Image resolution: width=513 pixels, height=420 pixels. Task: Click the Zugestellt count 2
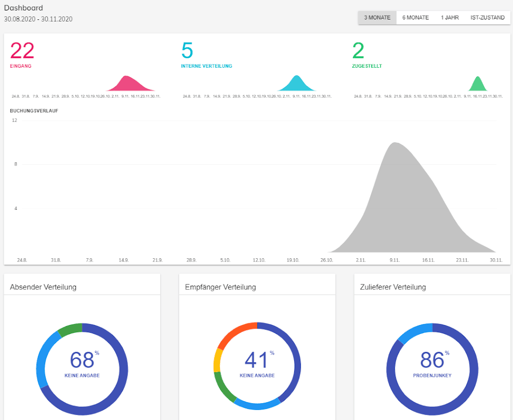point(358,51)
